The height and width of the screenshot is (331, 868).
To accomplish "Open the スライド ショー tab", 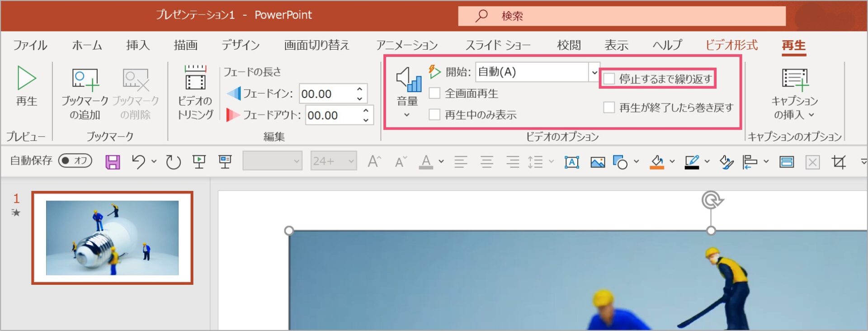I will (498, 45).
